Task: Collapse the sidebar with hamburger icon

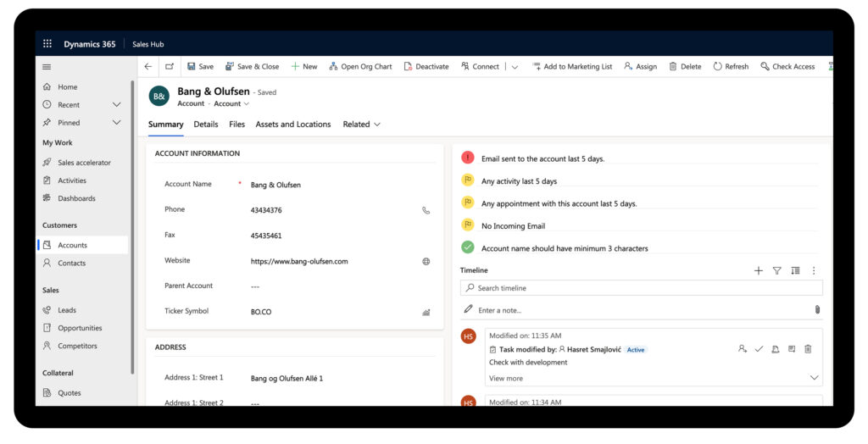Action: [47, 67]
